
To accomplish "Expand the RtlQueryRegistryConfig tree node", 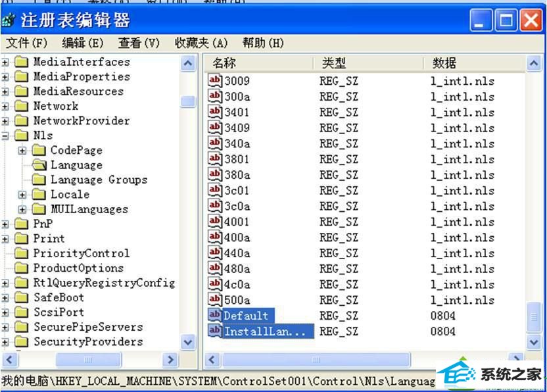I will 5,283.
